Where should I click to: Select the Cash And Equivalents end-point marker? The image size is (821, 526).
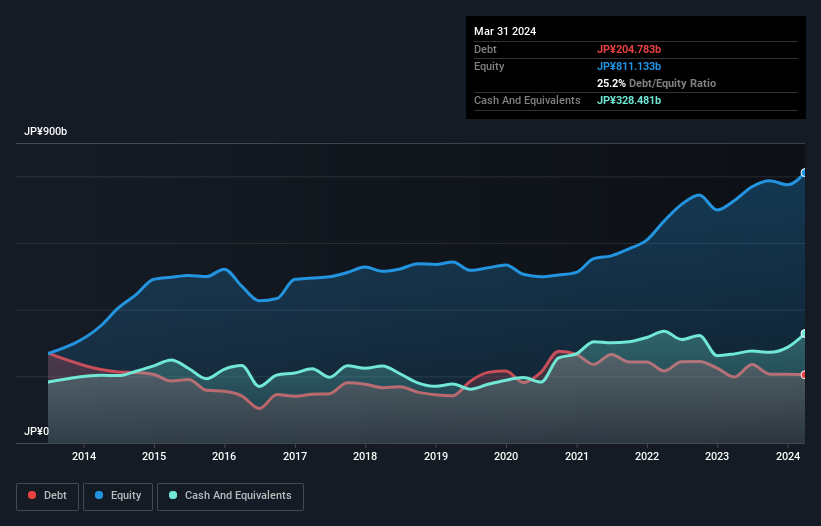pyautogui.click(x=804, y=333)
